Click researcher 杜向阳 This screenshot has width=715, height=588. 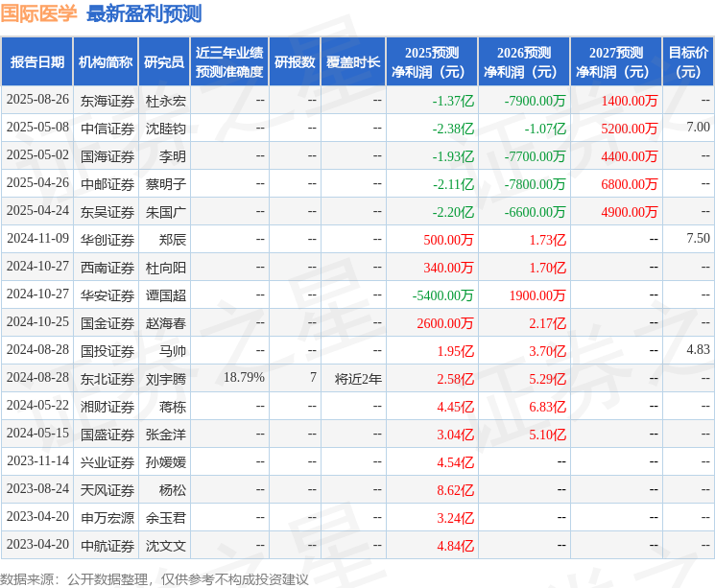point(165,268)
